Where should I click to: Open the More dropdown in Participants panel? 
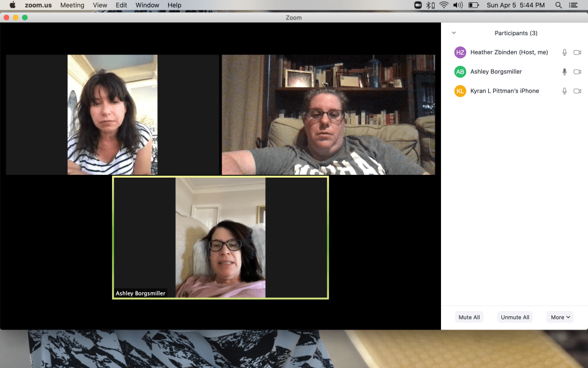(560, 317)
